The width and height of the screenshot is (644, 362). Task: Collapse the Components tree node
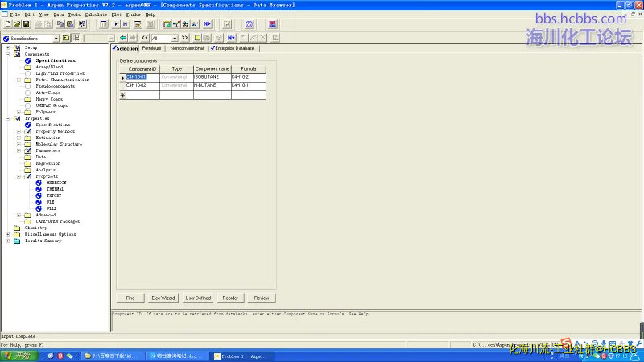(8, 54)
